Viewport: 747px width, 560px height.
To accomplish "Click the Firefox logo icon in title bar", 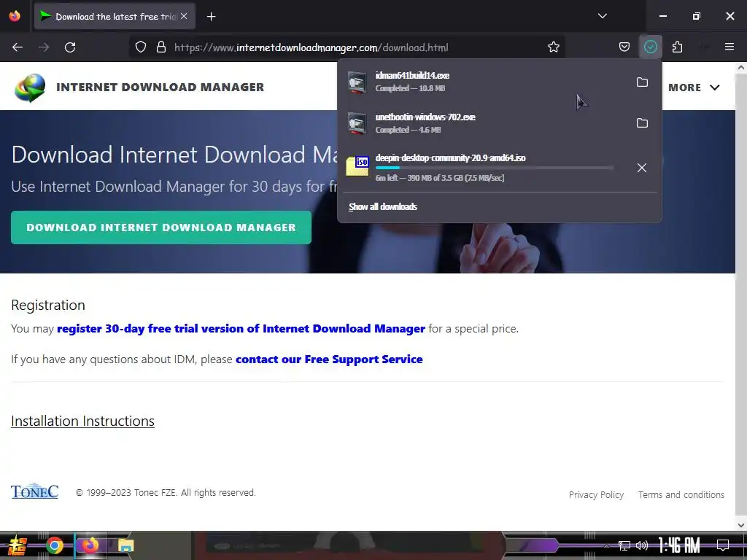I will 15,16.
